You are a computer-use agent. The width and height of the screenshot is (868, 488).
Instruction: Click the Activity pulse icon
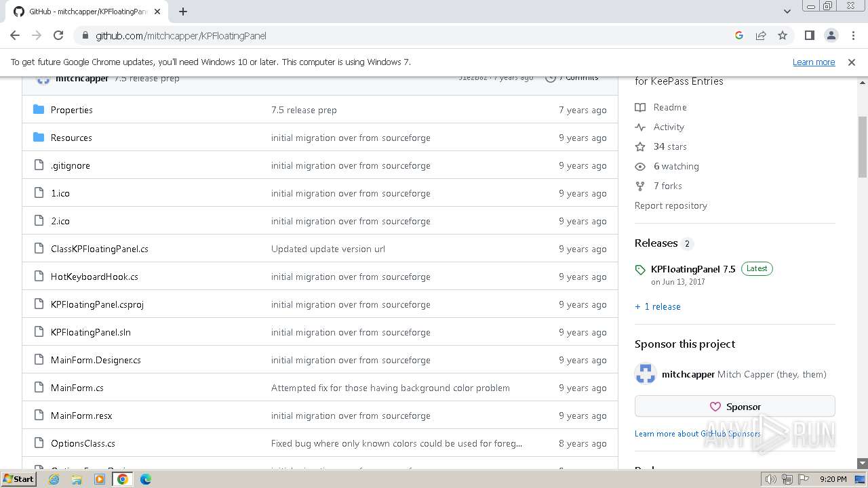(x=640, y=127)
